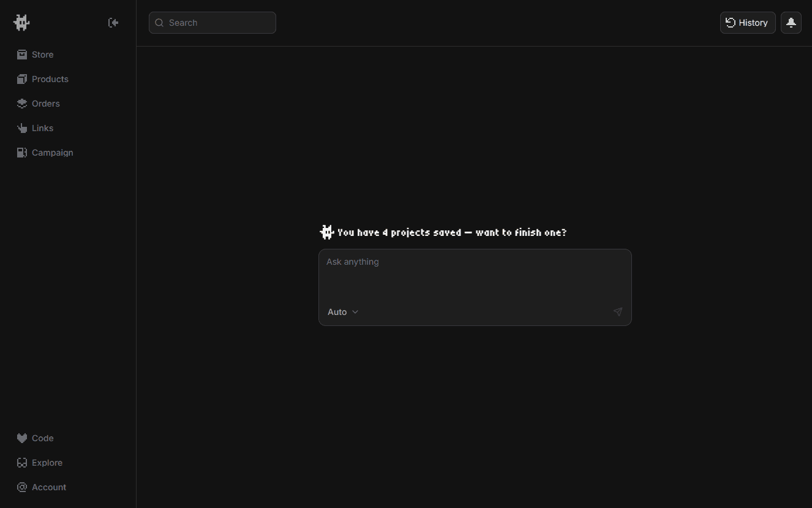Viewport: 812px width, 508px height.
Task: Click the Explore glasses icon
Action: tap(22, 463)
